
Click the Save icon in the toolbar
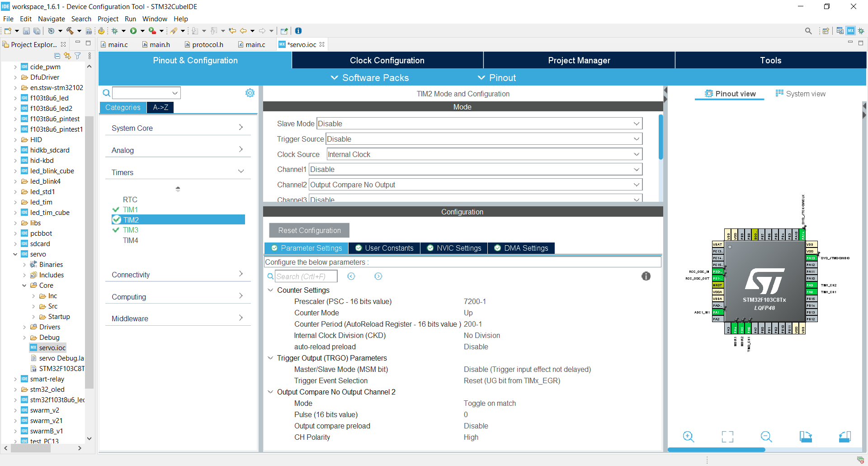point(26,31)
